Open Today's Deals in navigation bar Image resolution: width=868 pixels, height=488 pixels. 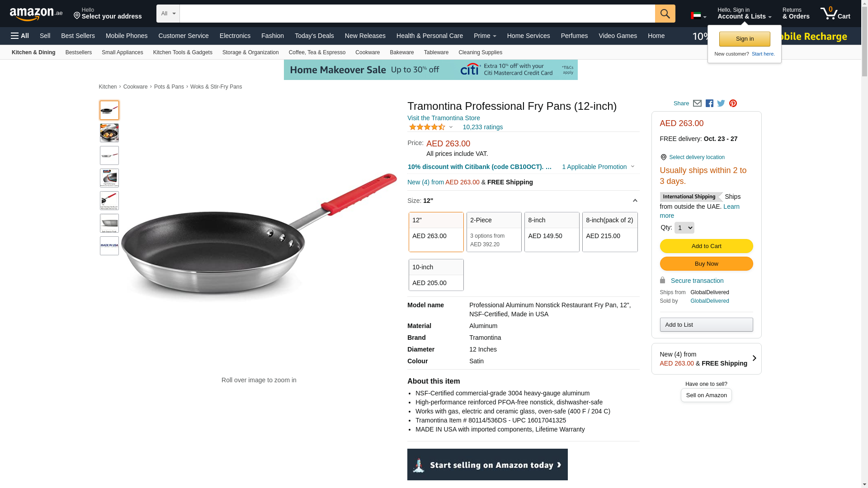click(314, 36)
